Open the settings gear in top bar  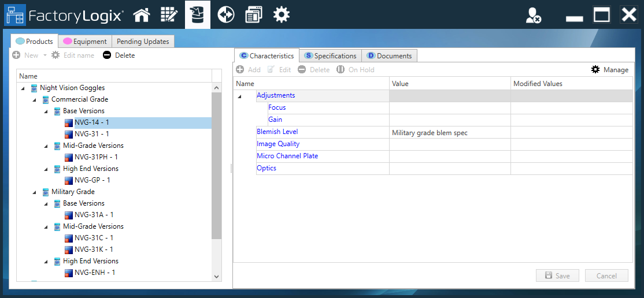point(282,15)
